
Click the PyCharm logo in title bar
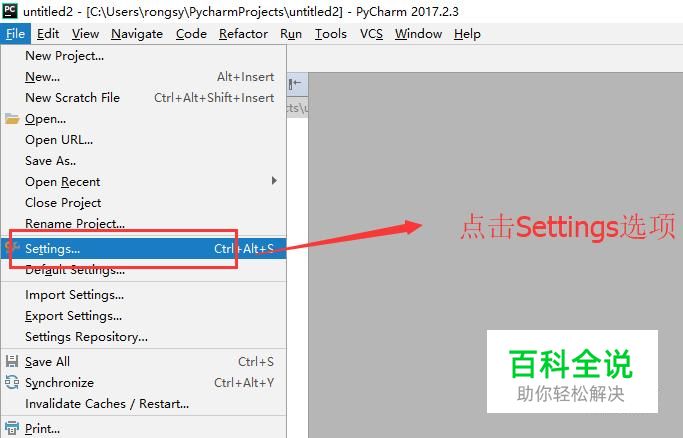coord(10,10)
